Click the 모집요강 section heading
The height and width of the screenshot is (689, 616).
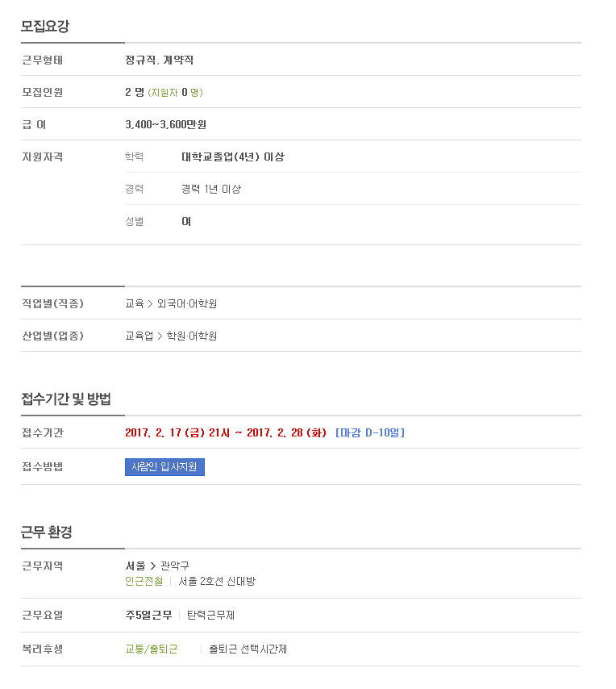(x=45, y=27)
